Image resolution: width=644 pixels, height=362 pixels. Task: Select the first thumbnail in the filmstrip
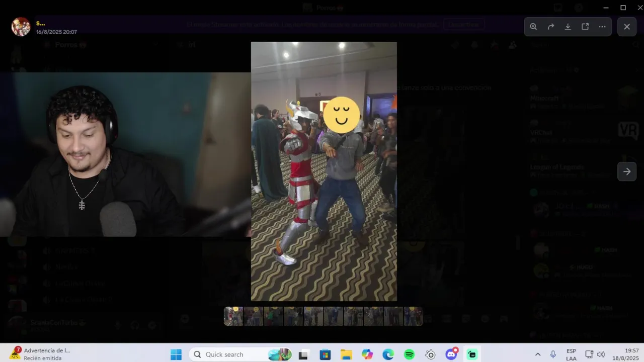click(x=233, y=316)
